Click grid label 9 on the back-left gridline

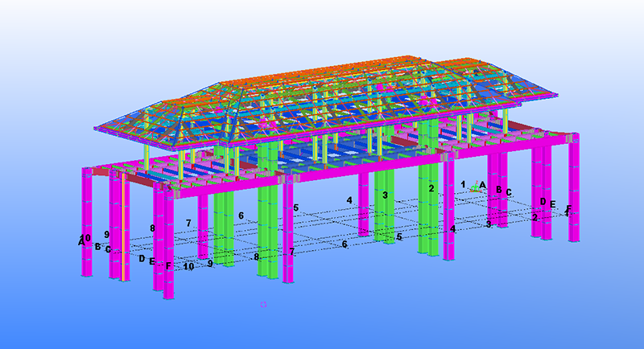coord(106,235)
